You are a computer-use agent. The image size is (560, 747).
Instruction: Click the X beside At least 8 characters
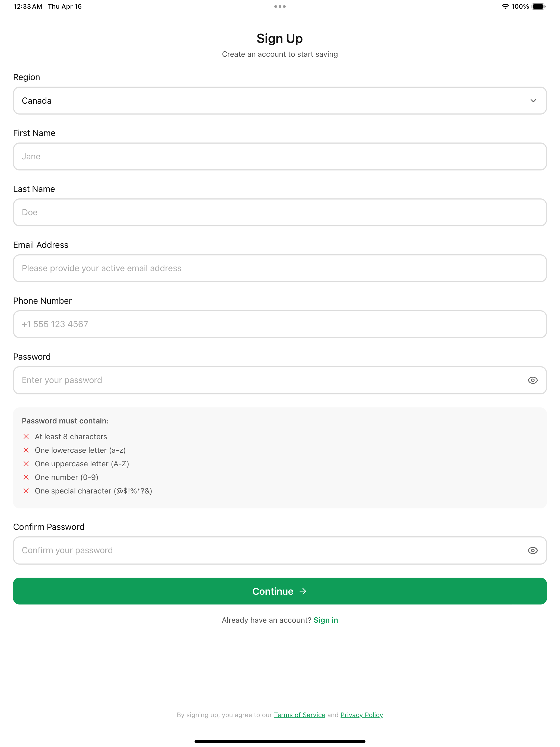[26, 437]
